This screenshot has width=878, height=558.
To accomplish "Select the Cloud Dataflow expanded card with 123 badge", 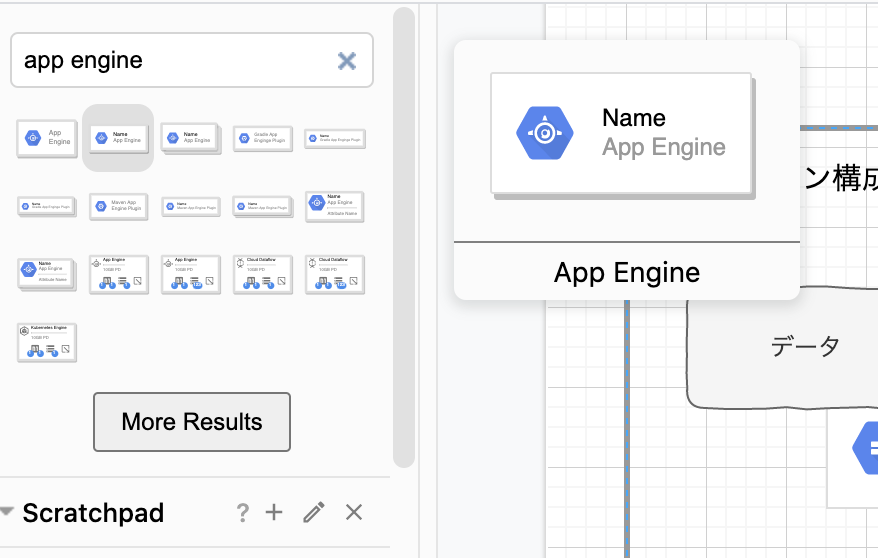I will click(x=335, y=275).
